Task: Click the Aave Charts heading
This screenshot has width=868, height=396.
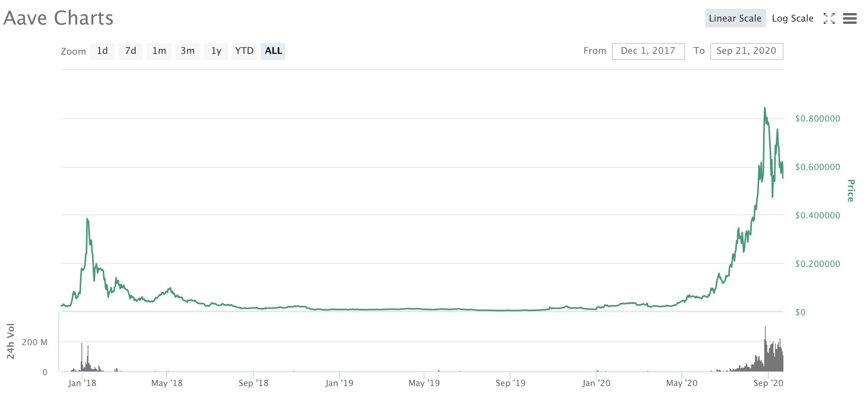Action: click(58, 18)
